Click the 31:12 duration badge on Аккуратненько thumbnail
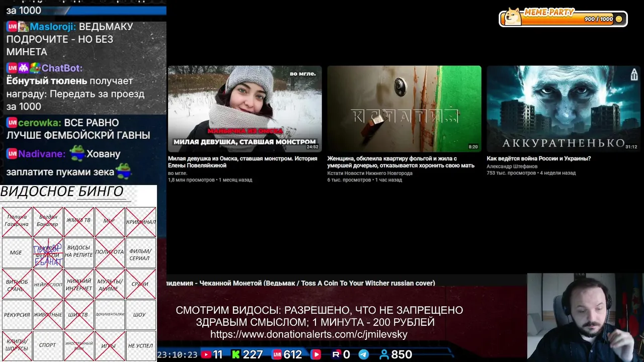This screenshot has height=362, width=644. pos(631,147)
